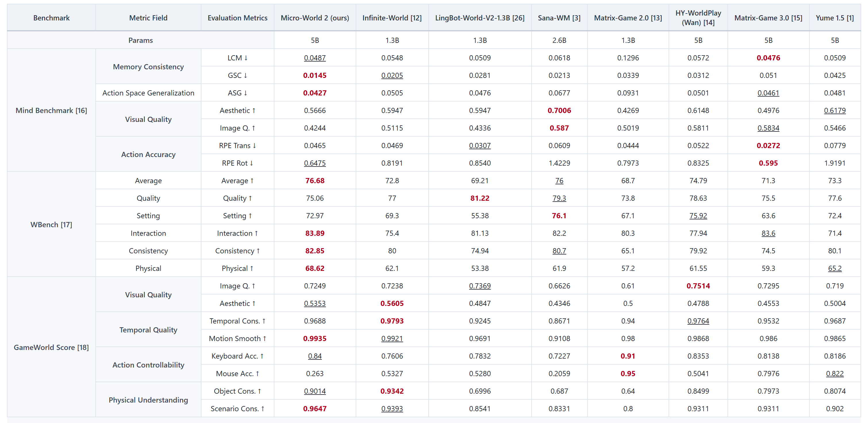Select the Params row label
The height and width of the screenshot is (423, 868).
pyautogui.click(x=141, y=40)
